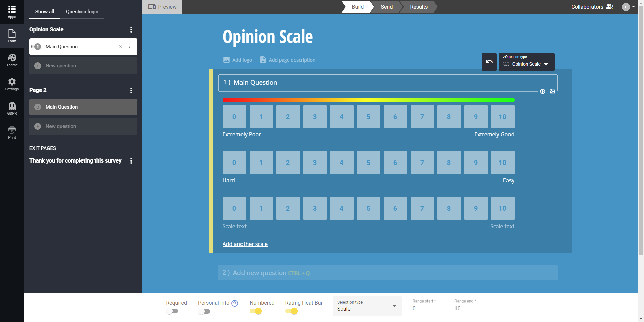Grab the drag handle of Main Question 1
The height and width of the screenshot is (322, 644).
click(x=32, y=47)
